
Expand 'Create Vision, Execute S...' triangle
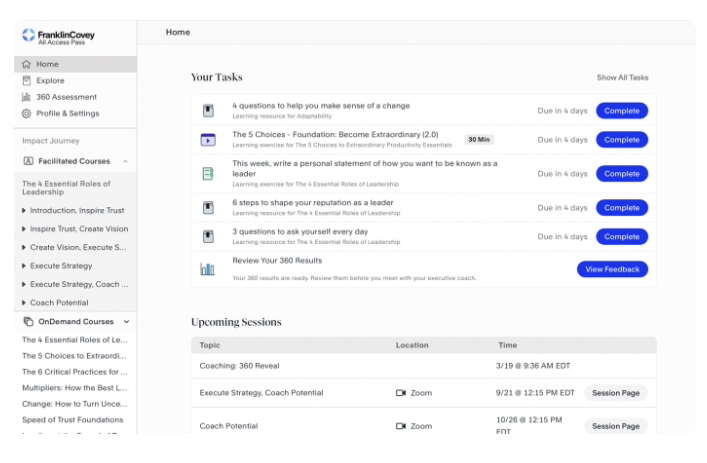24,248
